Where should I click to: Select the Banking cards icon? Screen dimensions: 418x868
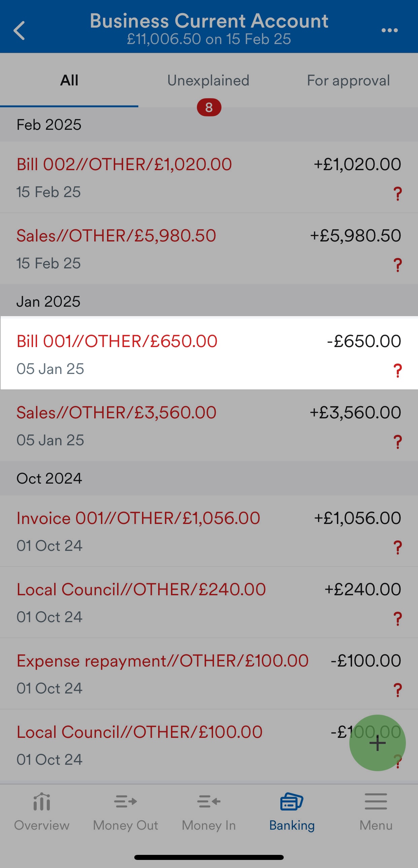[x=292, y=801]
